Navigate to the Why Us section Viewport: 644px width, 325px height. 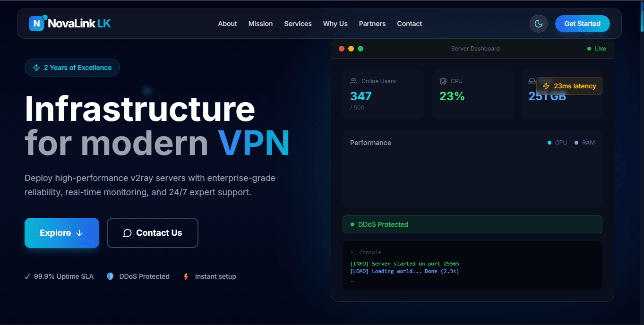[335, 24]
